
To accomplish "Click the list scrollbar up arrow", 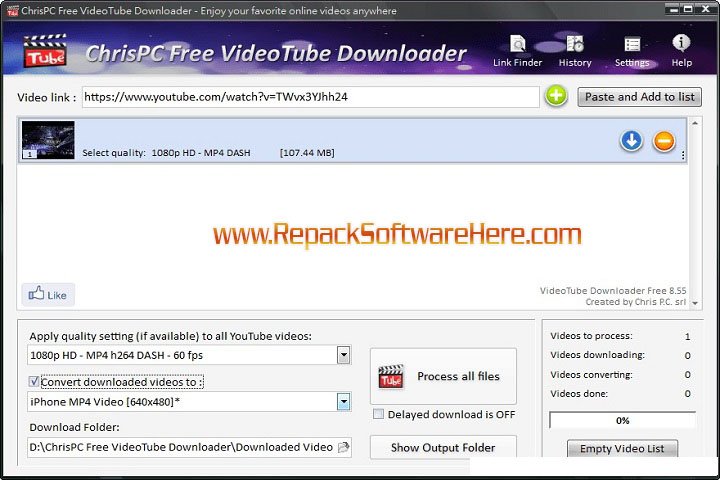I will (695, 123).
